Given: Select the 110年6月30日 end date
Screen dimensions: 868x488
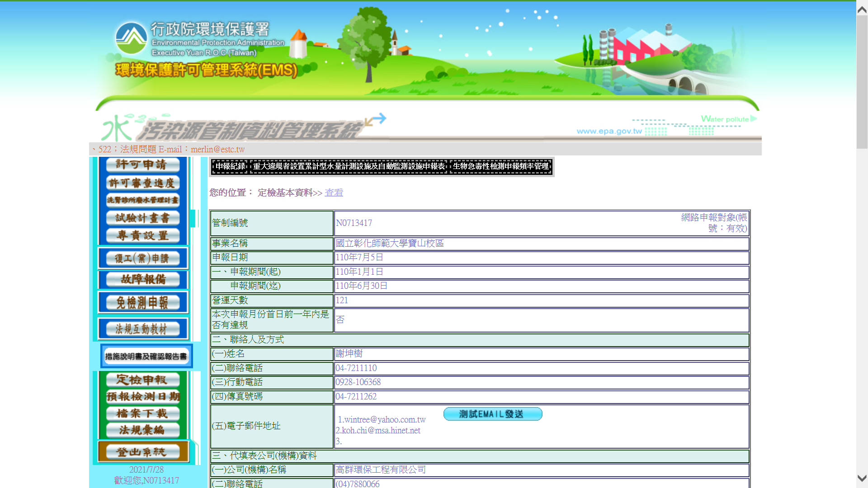Looking at the screenshot, I should point(362,286).
